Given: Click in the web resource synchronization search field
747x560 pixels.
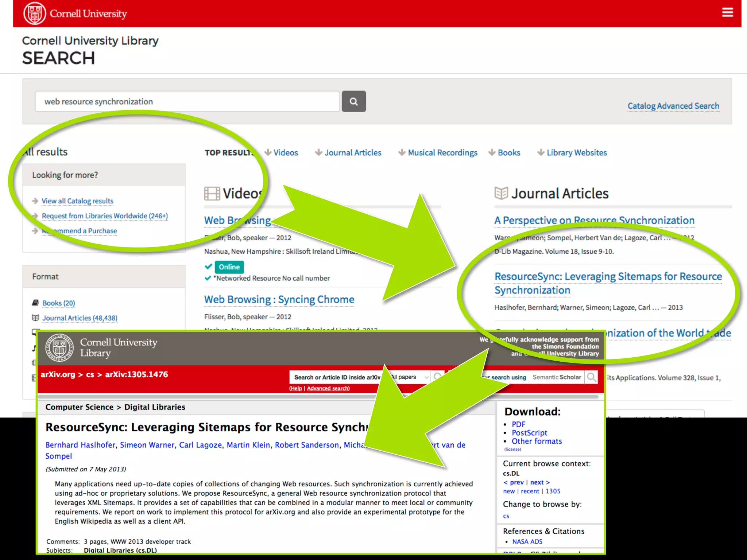Looking at the screenshot, I should click(187, 101).
